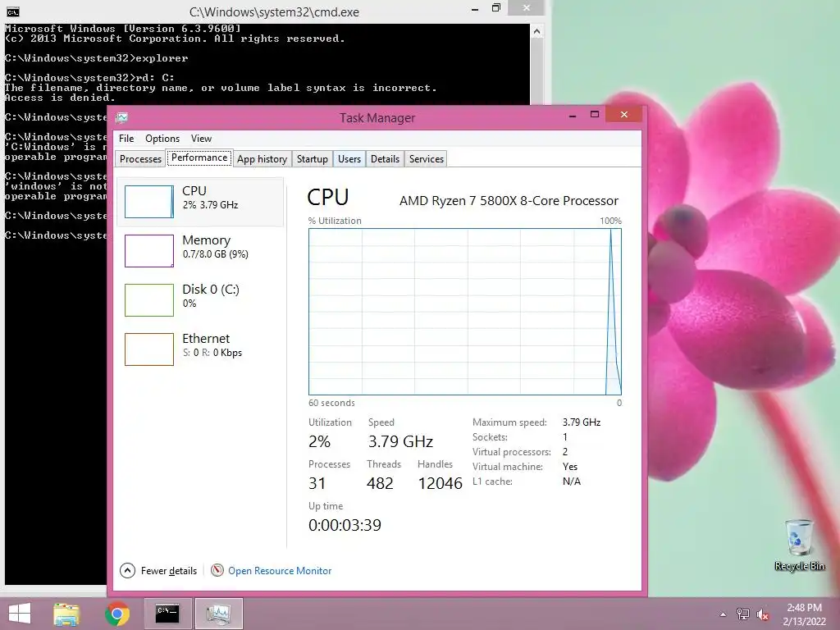This screenshot has height=630, width=840.
Task: Click the explorer command line in cmd
Action: point(97,58)
